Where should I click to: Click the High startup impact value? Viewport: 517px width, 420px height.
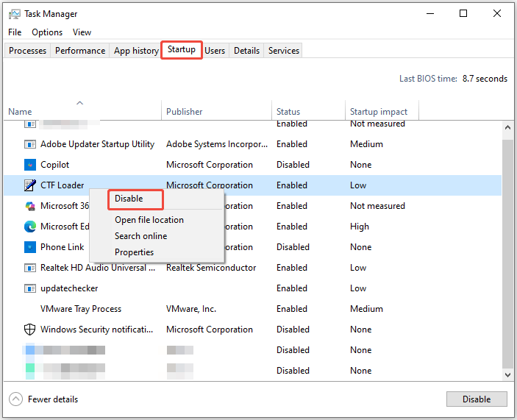pos(360,227)
